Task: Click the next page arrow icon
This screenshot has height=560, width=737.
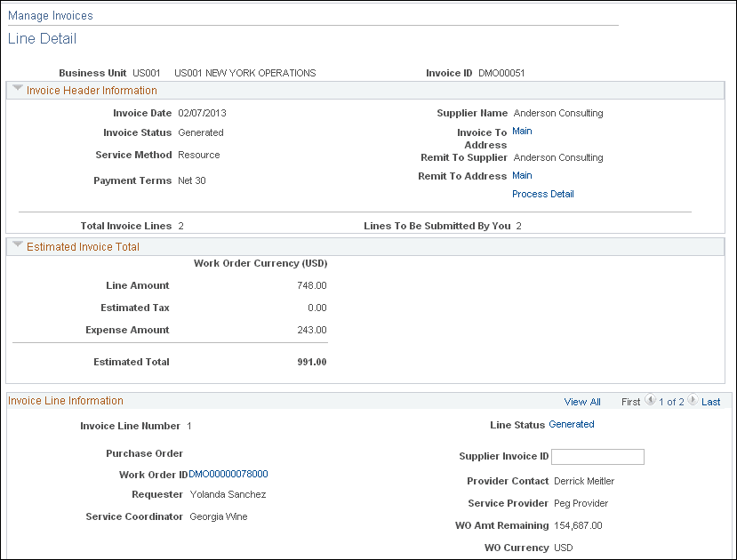Action: coord(693,400)
